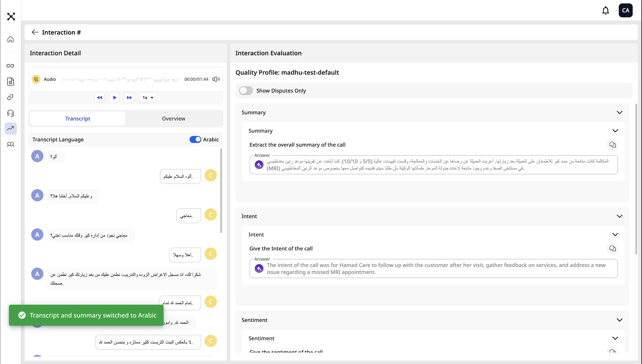
Task: Toggle Transcript Language Arabic switch
Action: 195,140
